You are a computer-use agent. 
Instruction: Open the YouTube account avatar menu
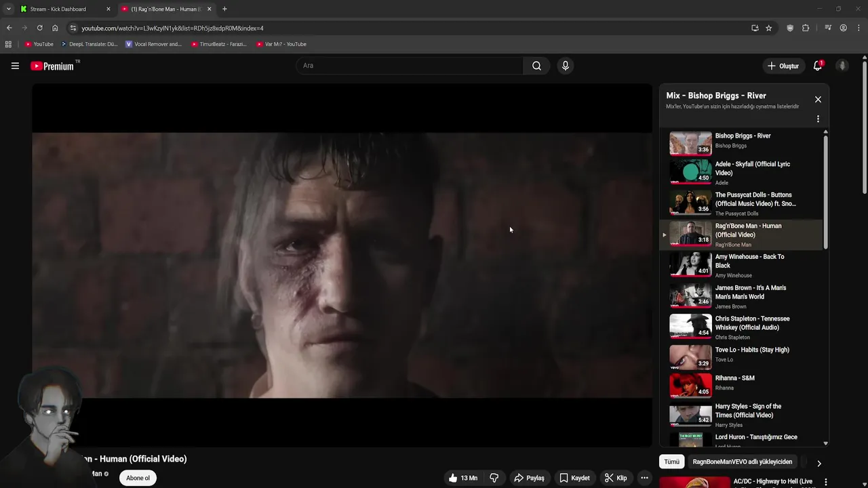(x=842, y=66)
